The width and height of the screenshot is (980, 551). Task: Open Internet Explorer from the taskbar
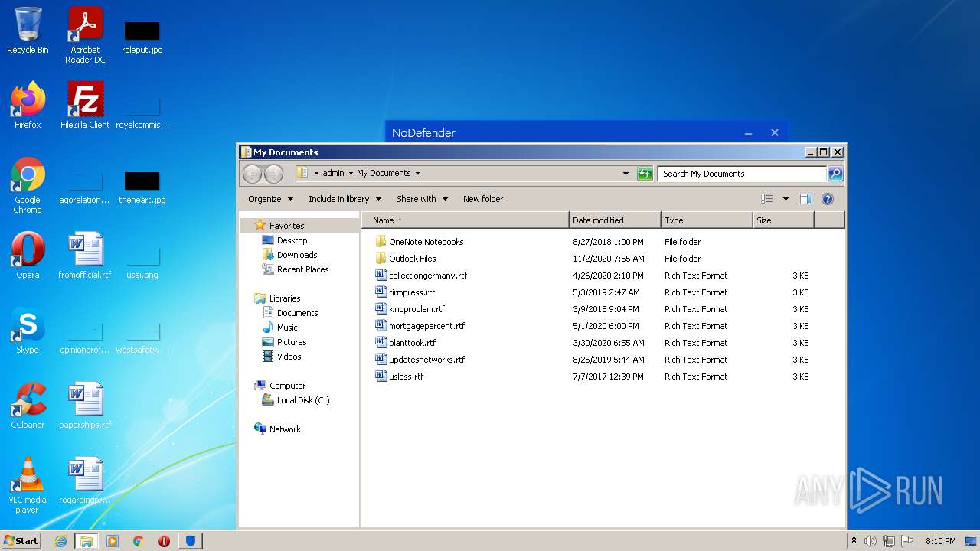pyautogui.click(x=60, y=541)
